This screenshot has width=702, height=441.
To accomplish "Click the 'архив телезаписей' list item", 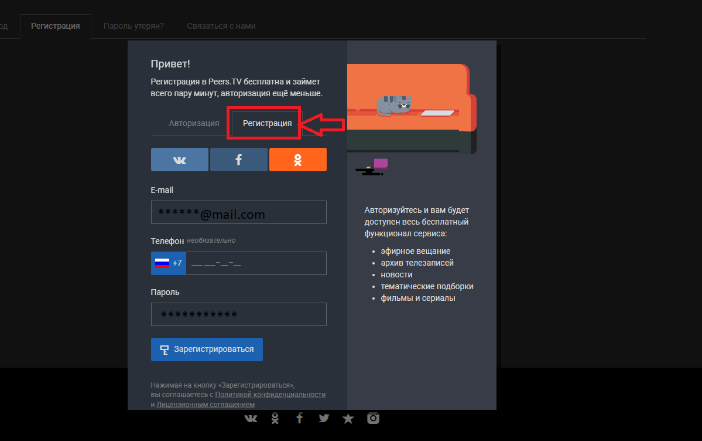I will pyautogui.click(x=417, y=263).
